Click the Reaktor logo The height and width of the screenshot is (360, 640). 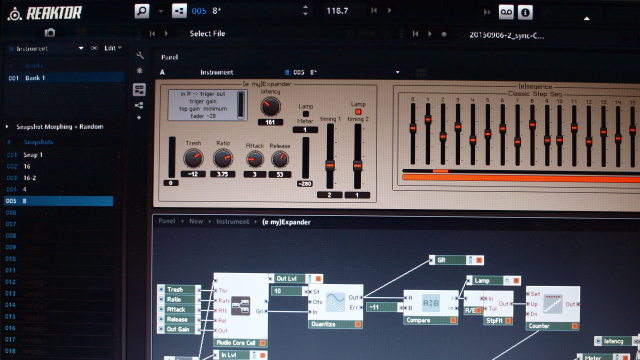click(45, 13)
